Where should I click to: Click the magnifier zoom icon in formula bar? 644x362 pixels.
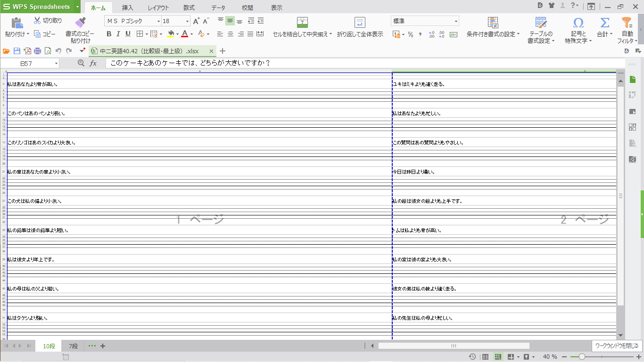81,63
